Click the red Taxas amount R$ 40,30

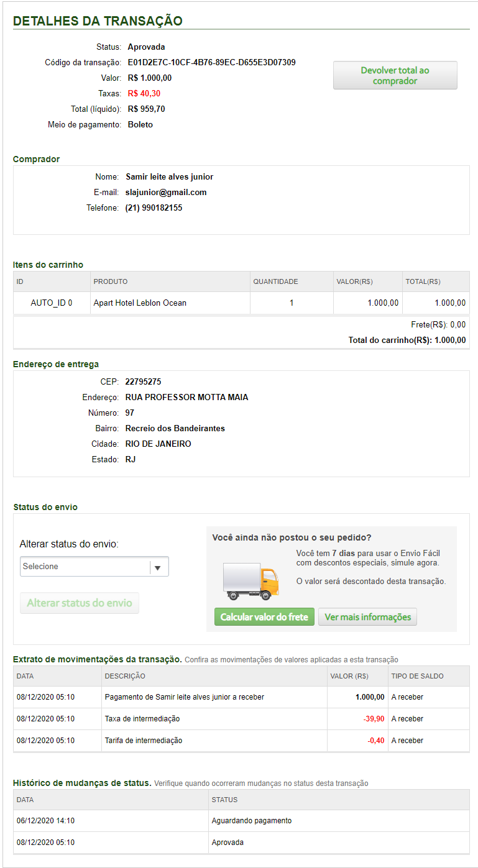(x=144, y=94)
